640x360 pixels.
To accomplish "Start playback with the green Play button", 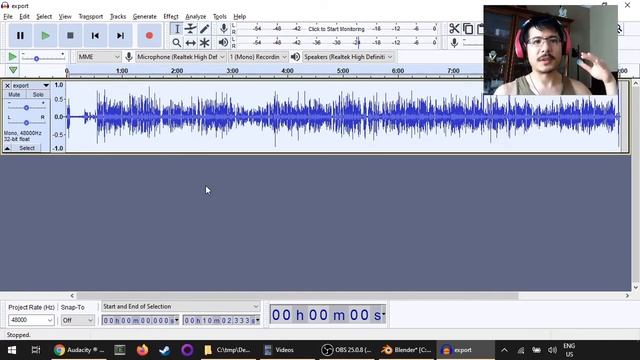I will [45, 36].
